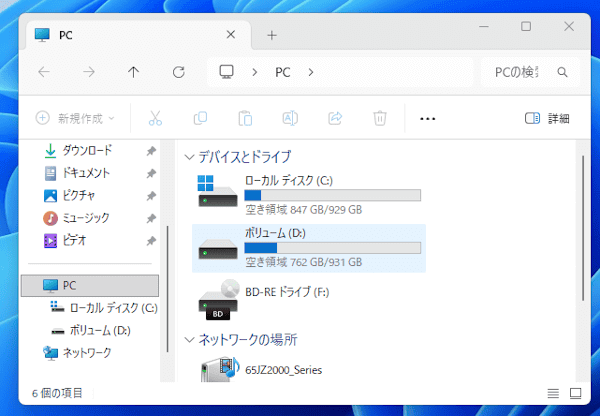Click the pin icon beside ドキュメント
This screenshot has height=416, width=600.
[151, 174]
